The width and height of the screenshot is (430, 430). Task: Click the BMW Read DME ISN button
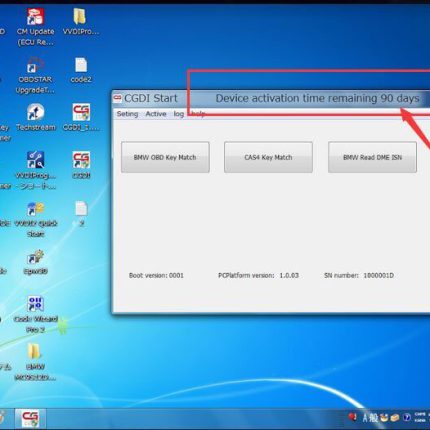click(372, 157)
